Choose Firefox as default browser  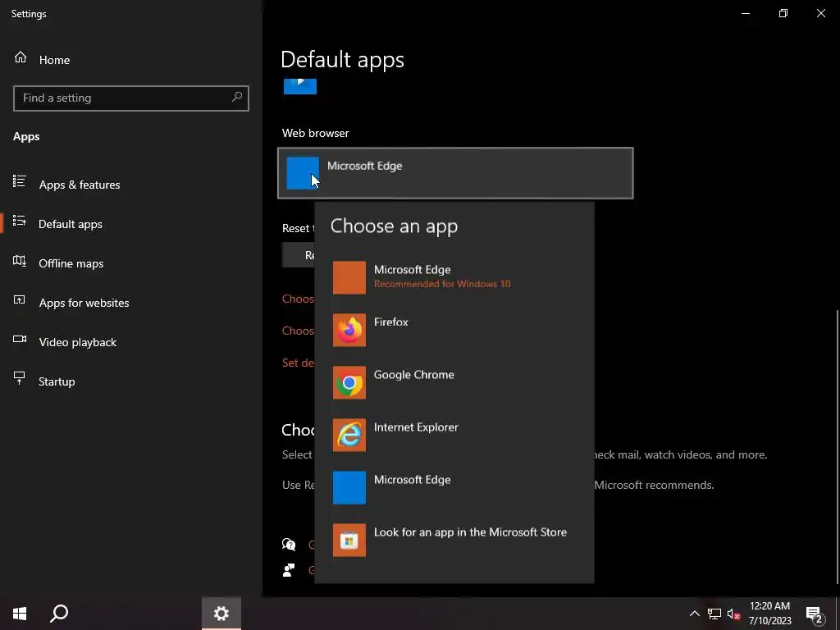click(x=454, y=330)
